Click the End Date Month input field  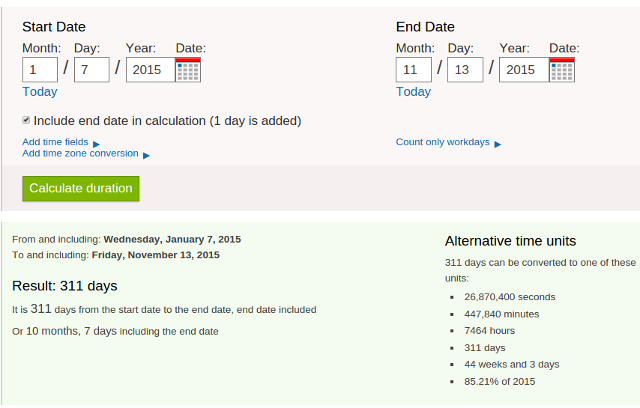[414, 69]
